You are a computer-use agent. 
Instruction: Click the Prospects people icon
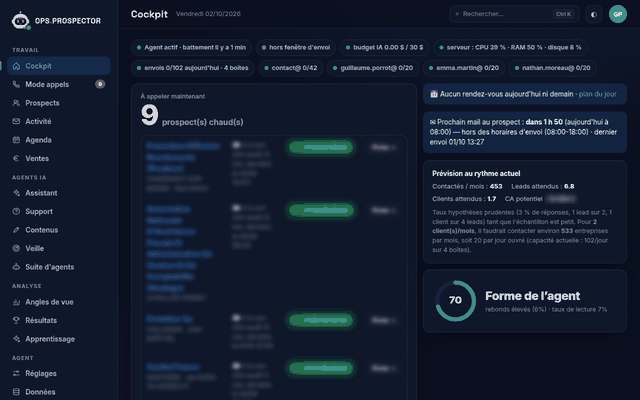(x=16, y=103)
